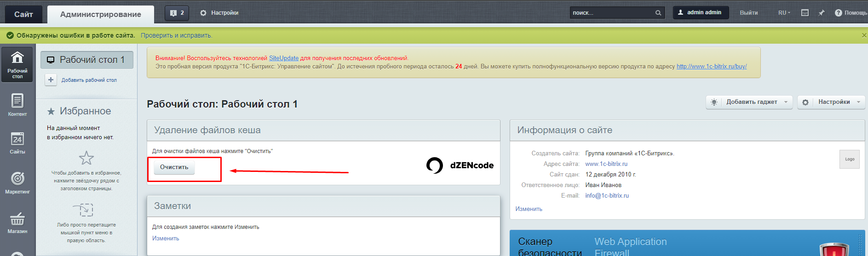Open Помощь help icon
868x256 pixels.
click(851, 13)
